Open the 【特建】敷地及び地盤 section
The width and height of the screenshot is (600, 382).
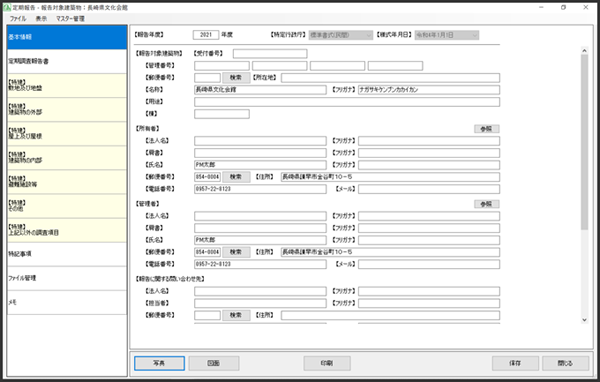[x=67, y=85]
